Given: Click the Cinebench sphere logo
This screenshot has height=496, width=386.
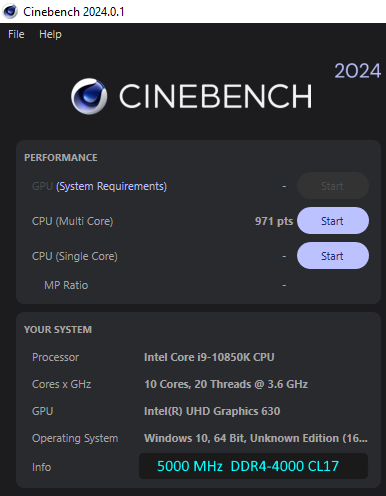Looking at the screenshot, I should point(89,96).
